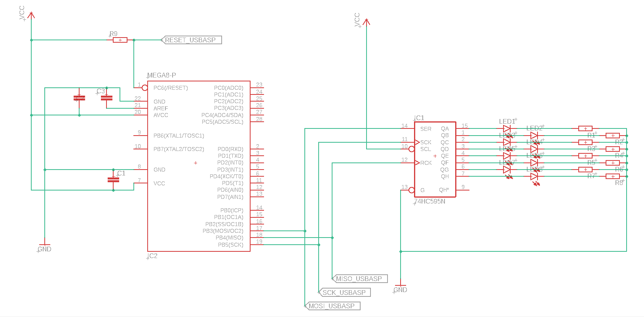
Task: Click the PB5(SCK) pin label
Action: point(231,245)
